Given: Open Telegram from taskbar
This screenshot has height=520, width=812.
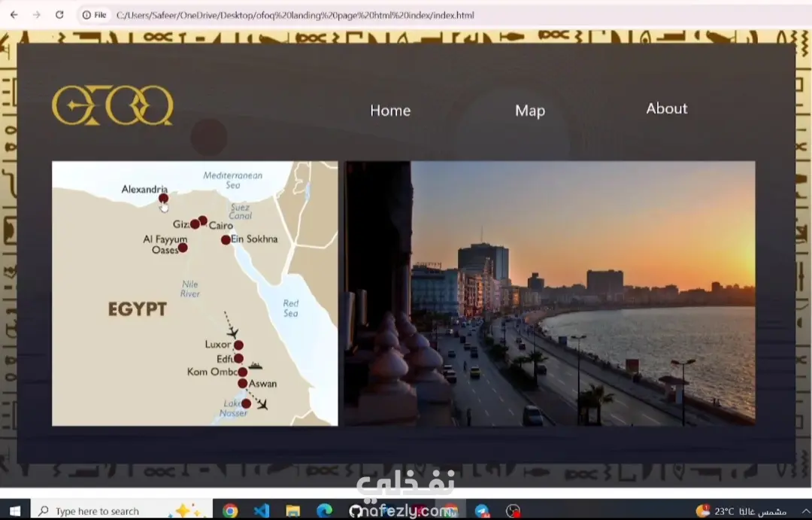Looking at the screenshot, I should 482,511.
